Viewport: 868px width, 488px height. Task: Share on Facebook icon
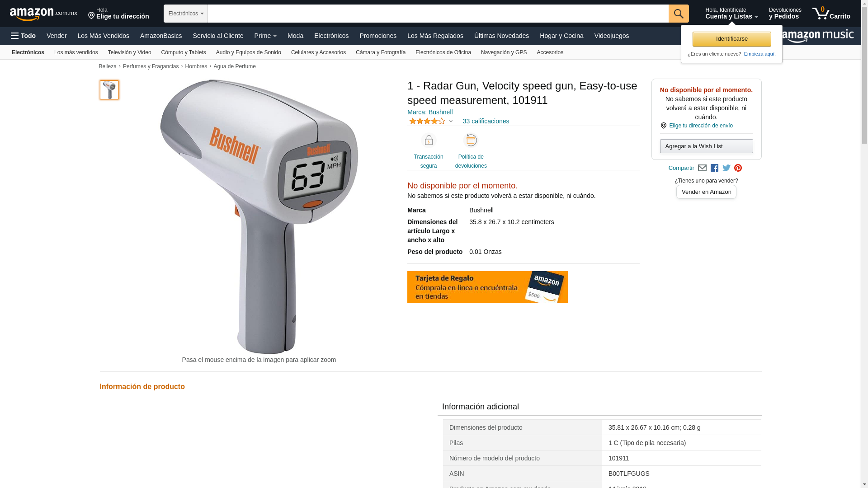click(x=714, y=168)
